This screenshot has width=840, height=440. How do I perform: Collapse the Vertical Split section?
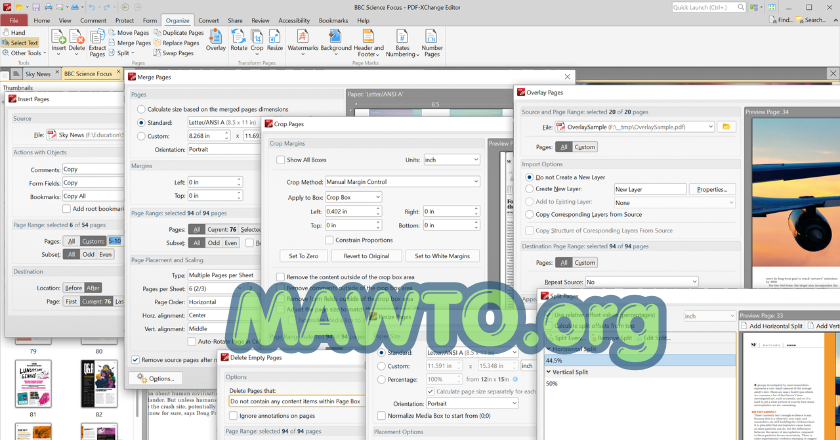click(x=550, y=372)
